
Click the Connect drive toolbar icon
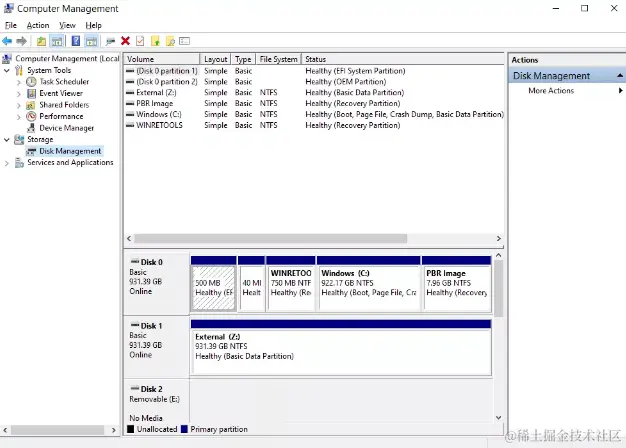pyautogui.click(x=110, y=41)
